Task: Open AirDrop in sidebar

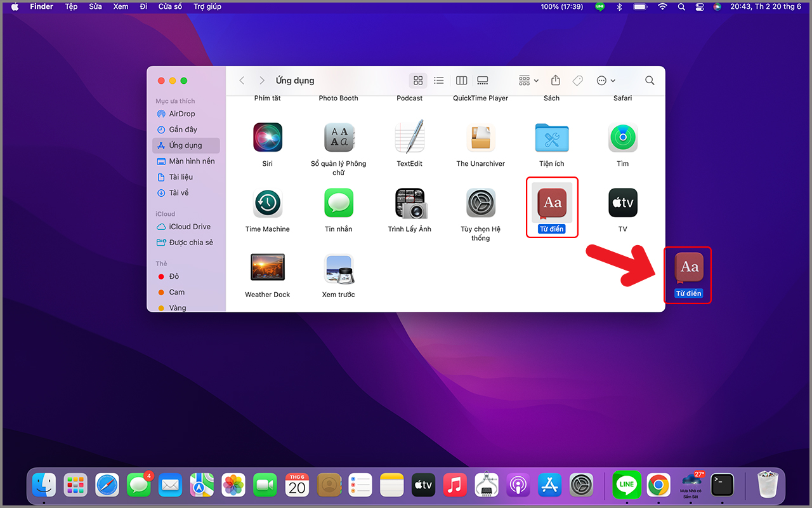Action: click(x=186, y=114)
